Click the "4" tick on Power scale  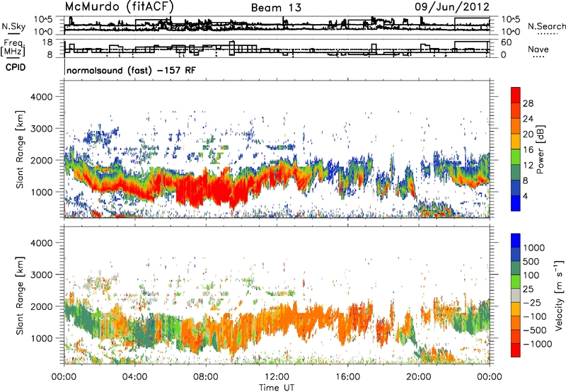click(525, 196)
